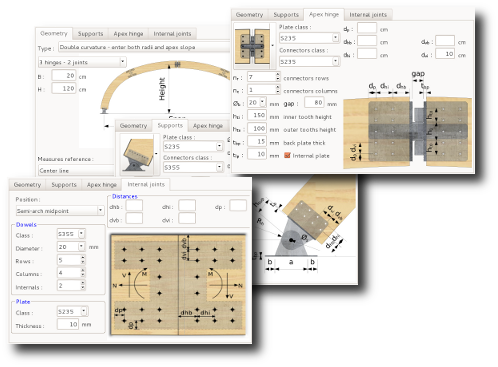Image resolution: width=498 pixels, height=367 pixels.
Task: Increase the connectors rows stepper value
Action: [x=278, y=74]
